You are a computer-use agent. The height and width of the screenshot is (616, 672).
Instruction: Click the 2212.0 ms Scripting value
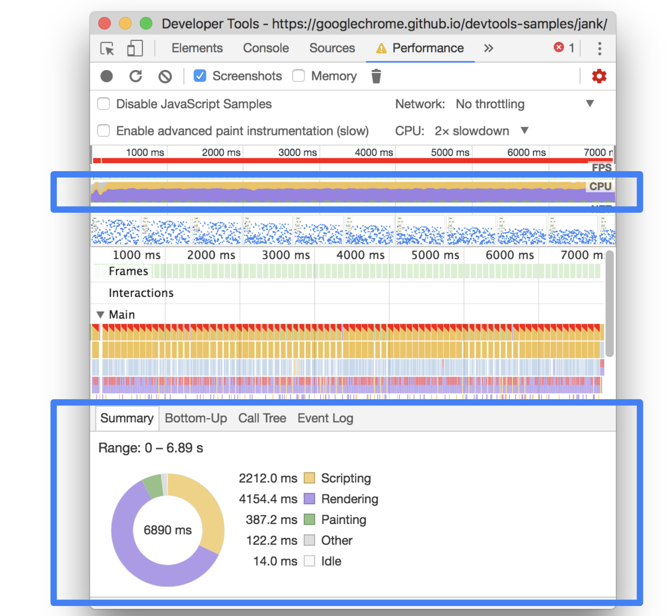point(268,478)
